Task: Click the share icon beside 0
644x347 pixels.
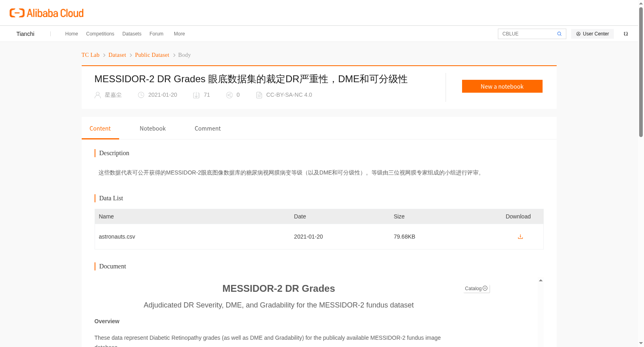Action: point(229,95)
